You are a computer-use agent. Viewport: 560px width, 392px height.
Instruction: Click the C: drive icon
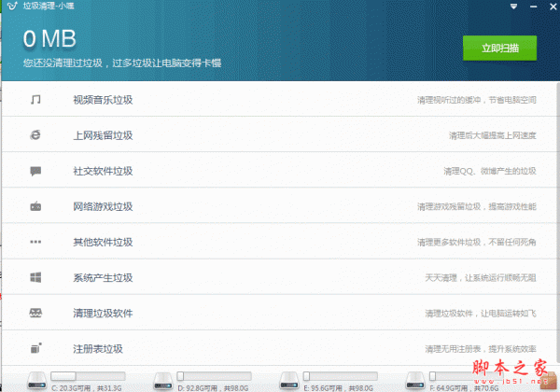coord(37,381)
